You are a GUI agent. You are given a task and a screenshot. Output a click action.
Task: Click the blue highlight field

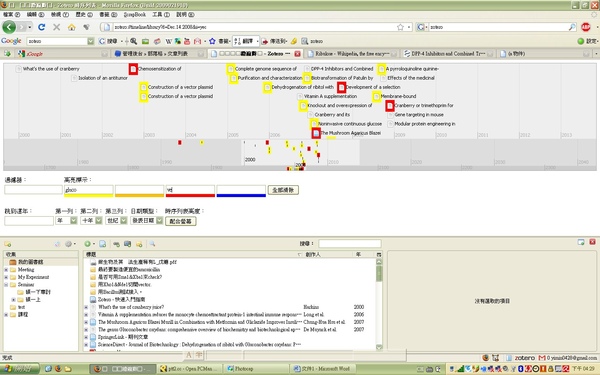[241, 190]
